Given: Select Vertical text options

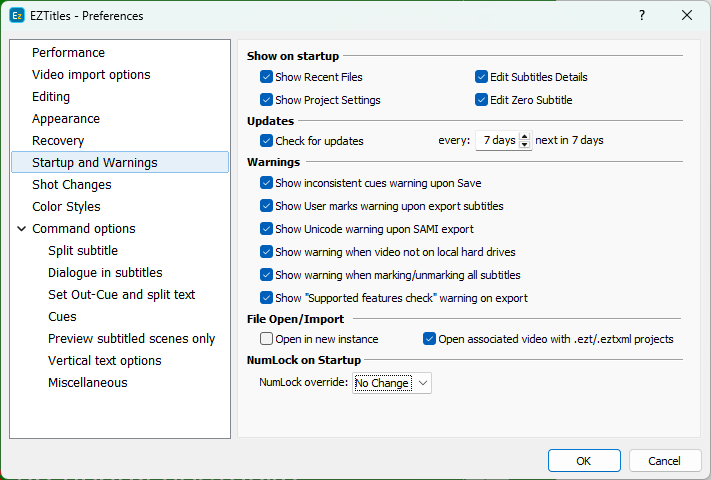Looking at the screenshot, I should [105, 361].
